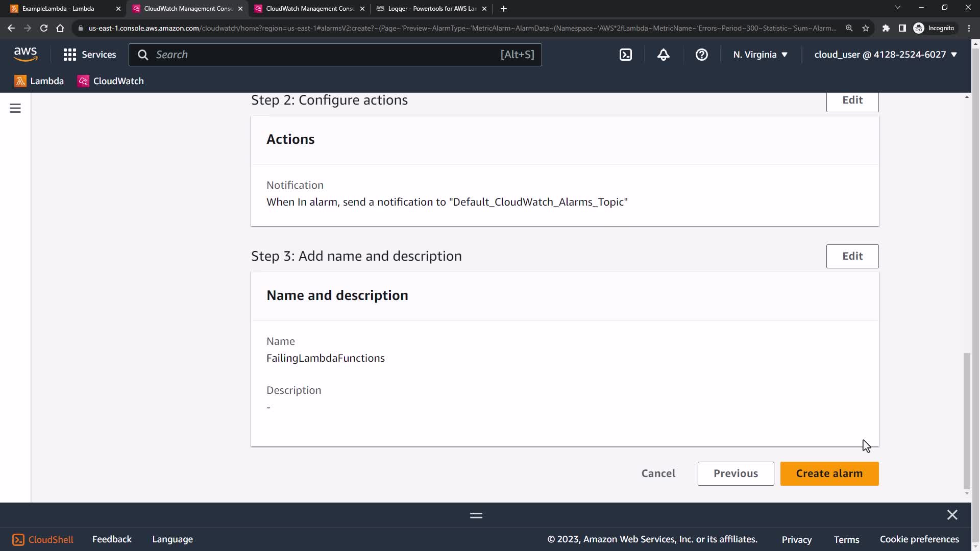Click the AWS logo home icon

pos(26,54)
